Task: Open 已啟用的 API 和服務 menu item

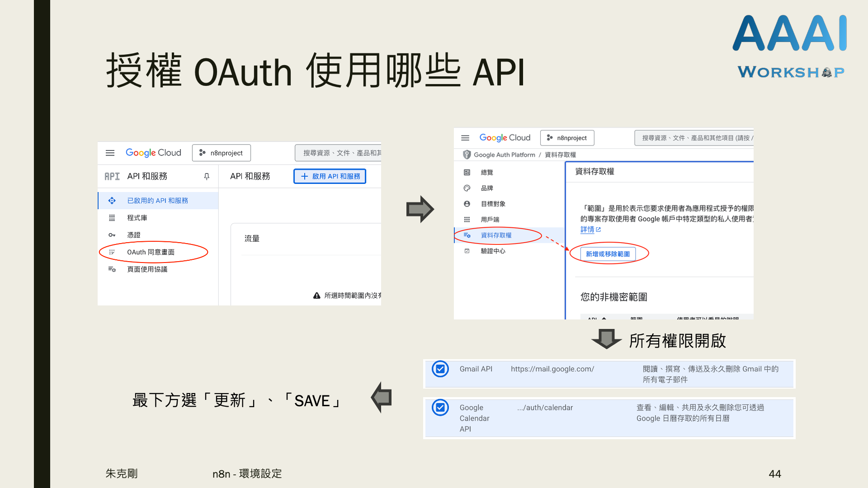Action: [157, 201]
